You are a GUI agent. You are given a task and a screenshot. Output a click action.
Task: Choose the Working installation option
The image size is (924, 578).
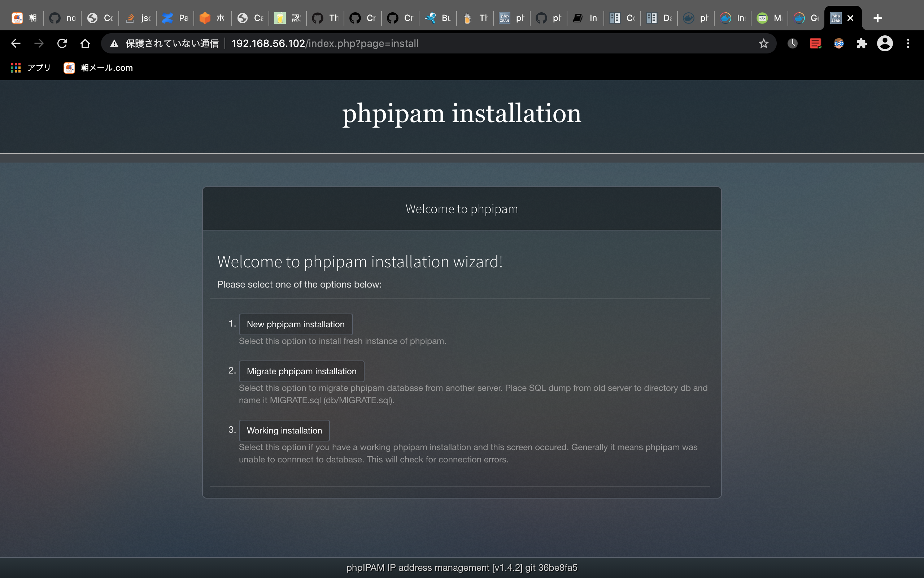[284, 431]
